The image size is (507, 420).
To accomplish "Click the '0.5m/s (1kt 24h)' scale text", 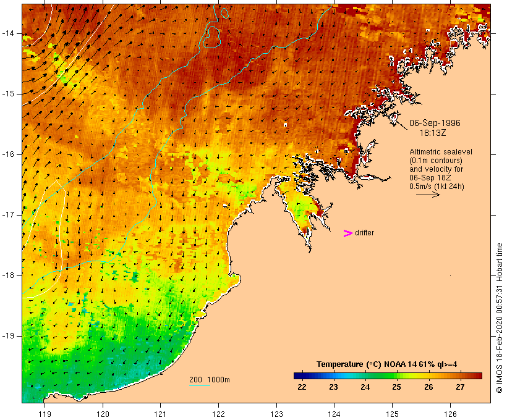I will [437, 187].
